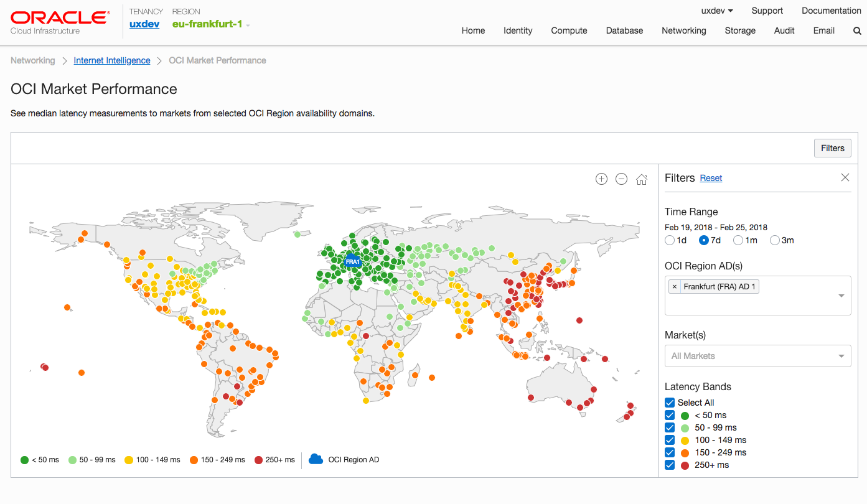The image size is (867, 504).
Task: Click the Oracle Cloud Infrastructure logo
Action: [x=60, y=22]
